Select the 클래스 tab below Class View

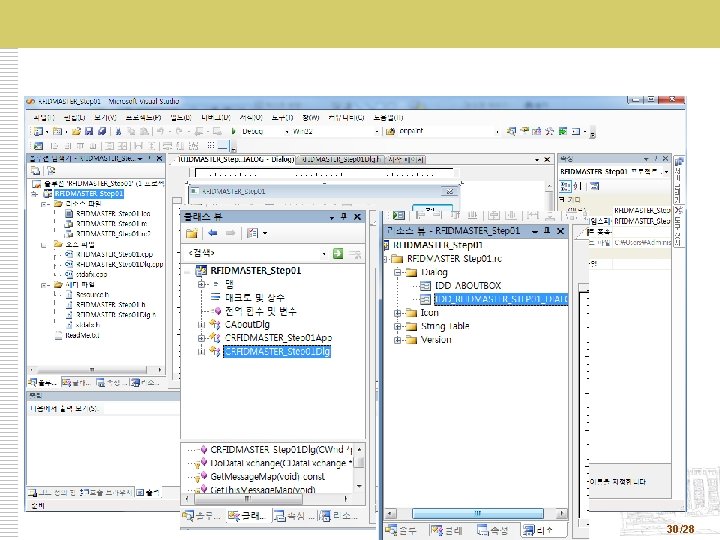point(248,516)
